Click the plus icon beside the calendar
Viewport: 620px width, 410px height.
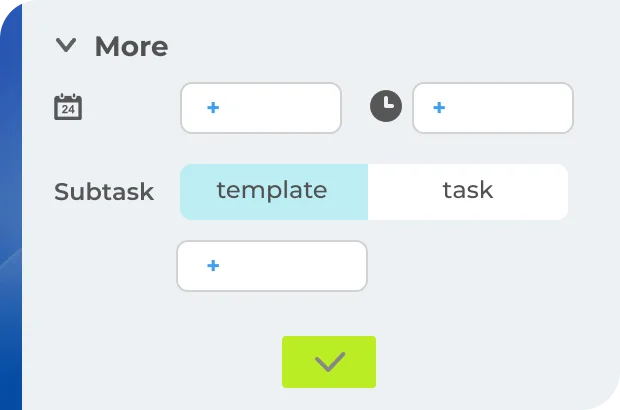coord(213,108)
